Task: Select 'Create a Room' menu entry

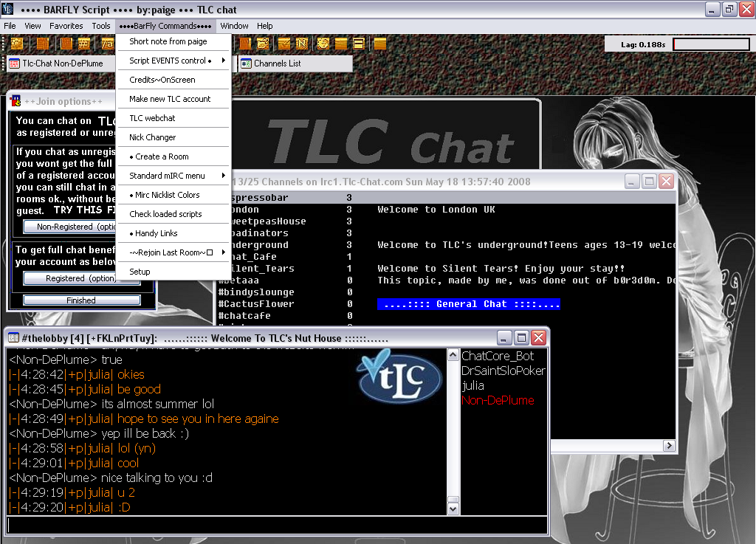Action: tap(173, 156)
